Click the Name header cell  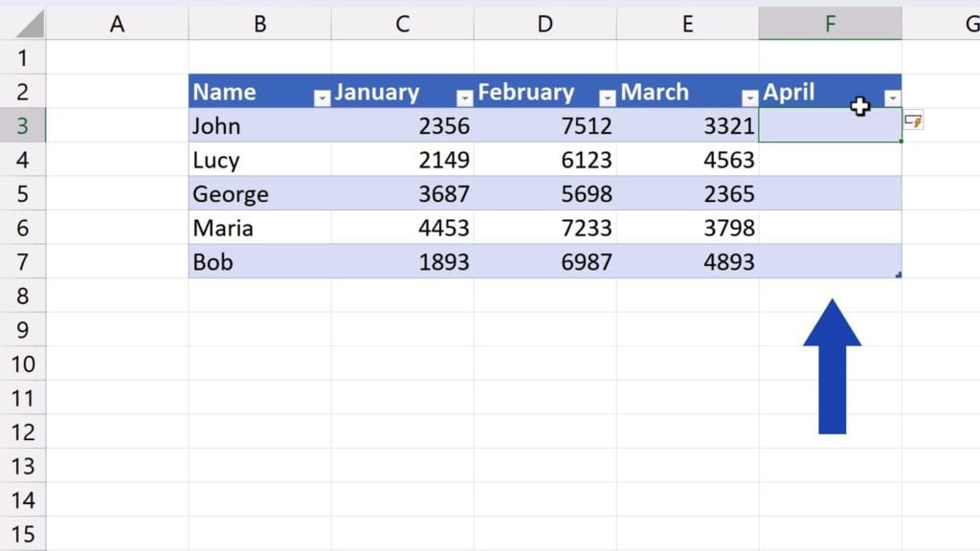pos(259,91)
